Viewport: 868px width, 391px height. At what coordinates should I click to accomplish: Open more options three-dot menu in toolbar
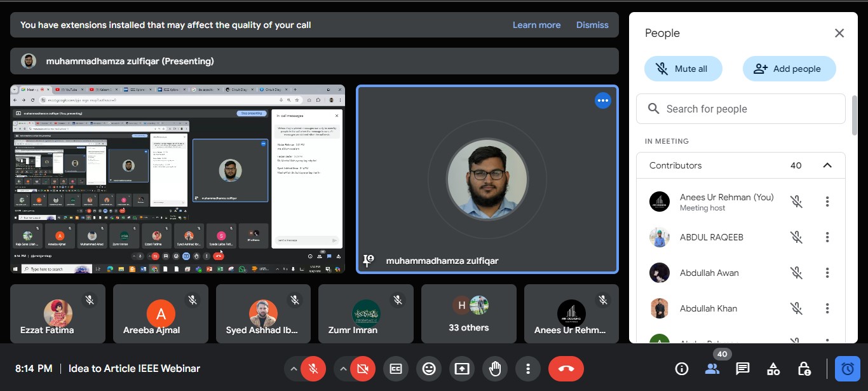pos(528,369)
